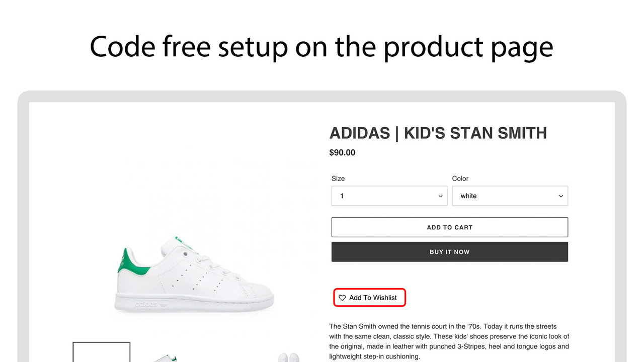Viewport: 644px width, 362px height.
Task: Click the Color dropdown chevron arrow
Action: click(x=560, y=196)
